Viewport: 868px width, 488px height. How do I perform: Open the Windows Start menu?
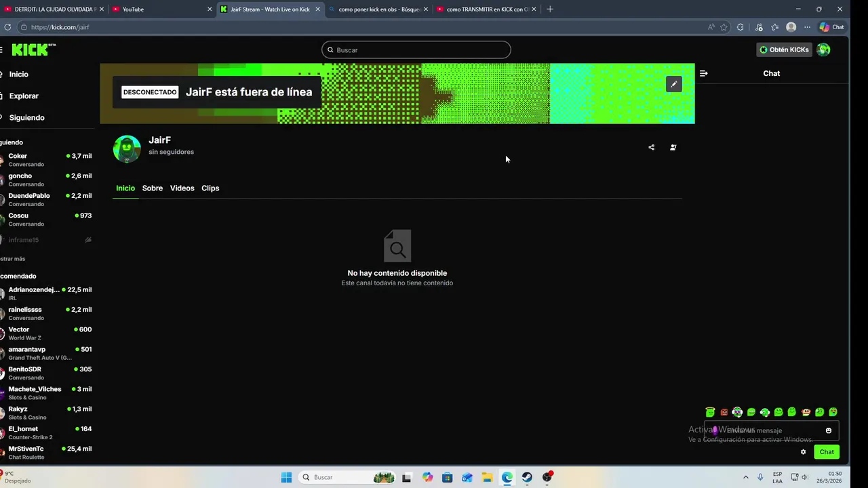(x=286, y=477)
